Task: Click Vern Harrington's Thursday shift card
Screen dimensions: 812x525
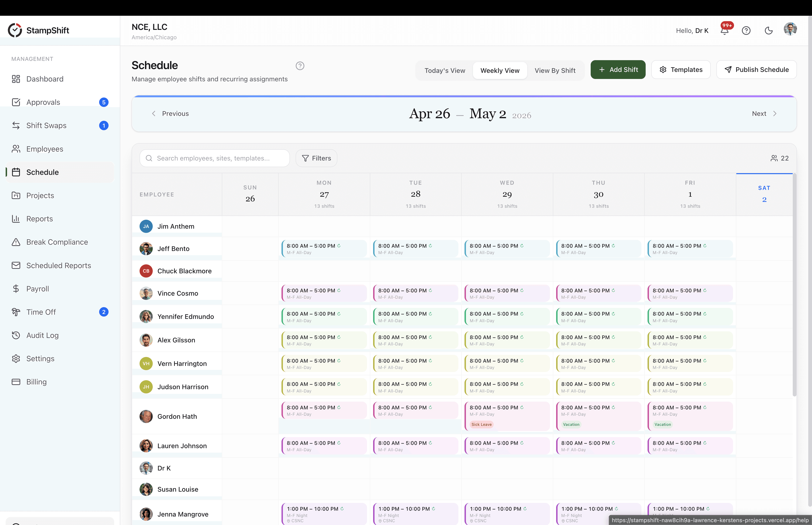Action: coord(599,363)
